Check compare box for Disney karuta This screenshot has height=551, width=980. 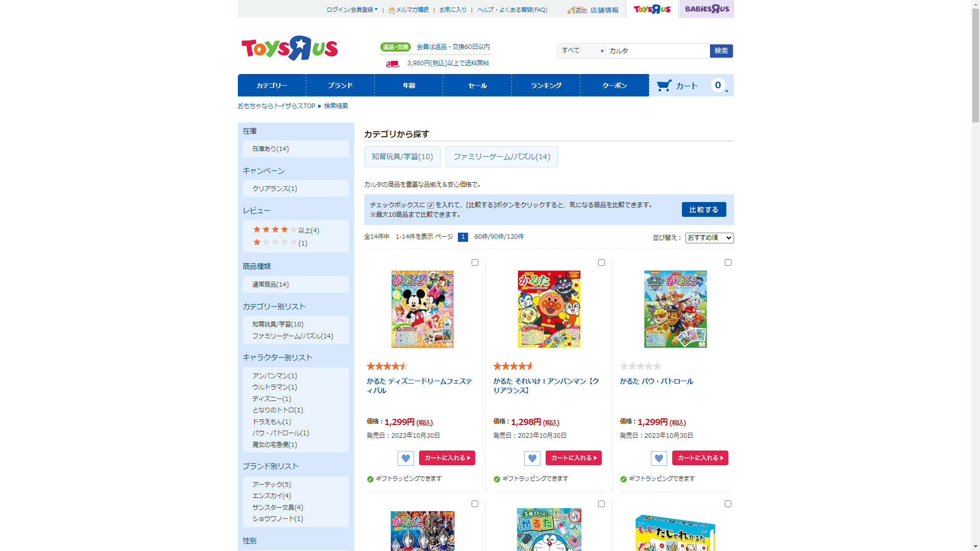[475, 262]
